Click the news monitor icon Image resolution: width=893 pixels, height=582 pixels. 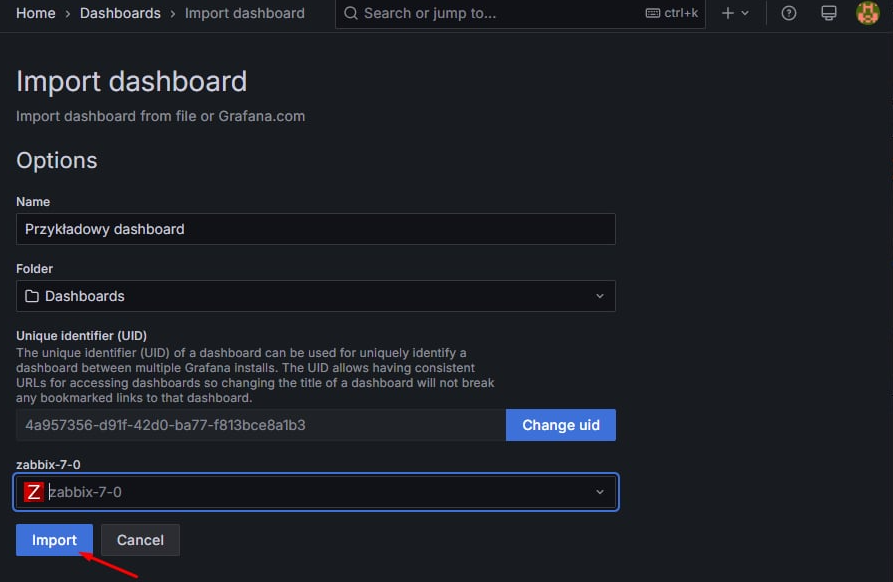828,14
